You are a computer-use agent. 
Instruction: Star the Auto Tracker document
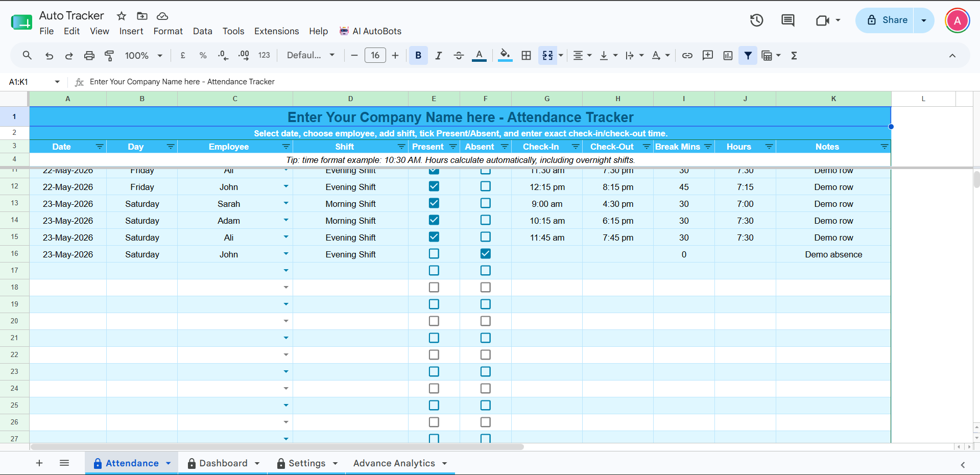click(122, 16)
